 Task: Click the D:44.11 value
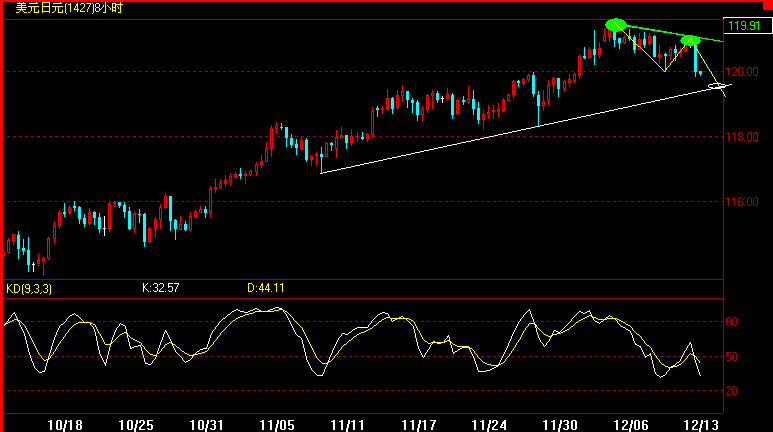tap(266, 288)
